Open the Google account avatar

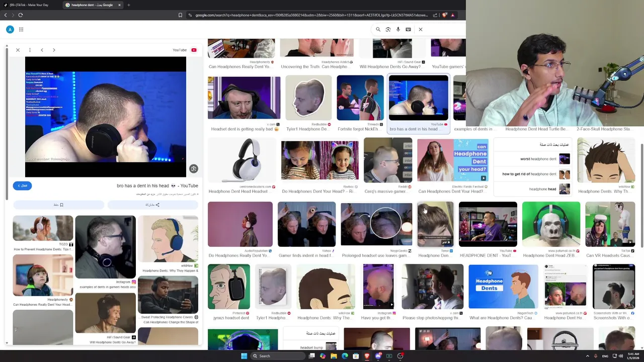coord(10,30)
